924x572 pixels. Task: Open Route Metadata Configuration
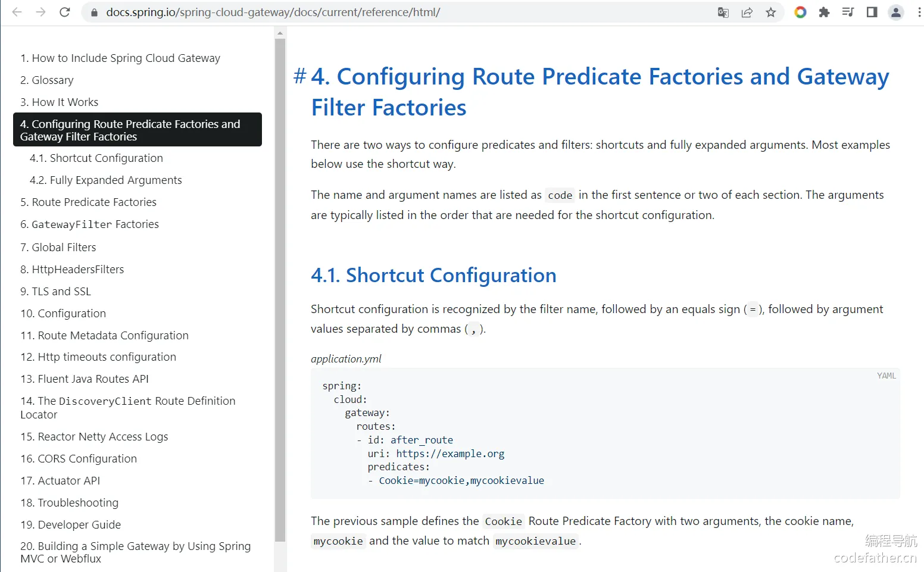point(105,335)
